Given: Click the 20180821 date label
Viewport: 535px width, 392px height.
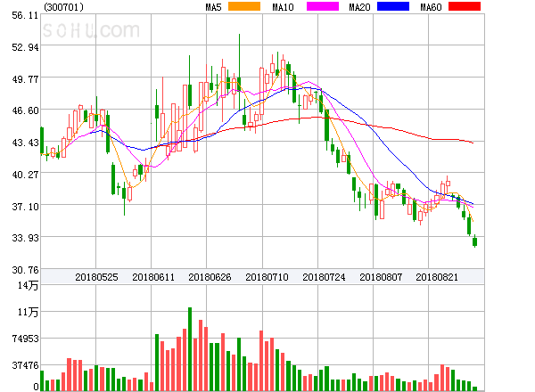Looking at the screenshot, I should pos(437,277).
